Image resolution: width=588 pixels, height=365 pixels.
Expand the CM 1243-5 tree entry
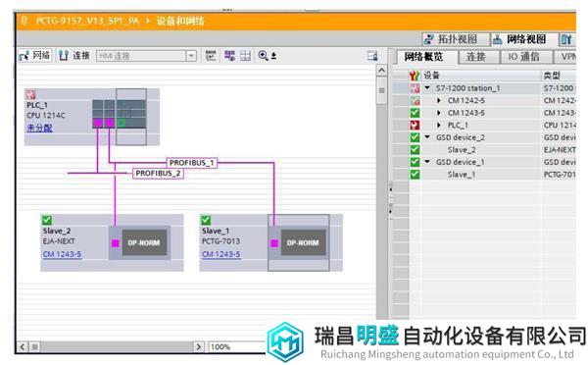click(x=439, y=113)
